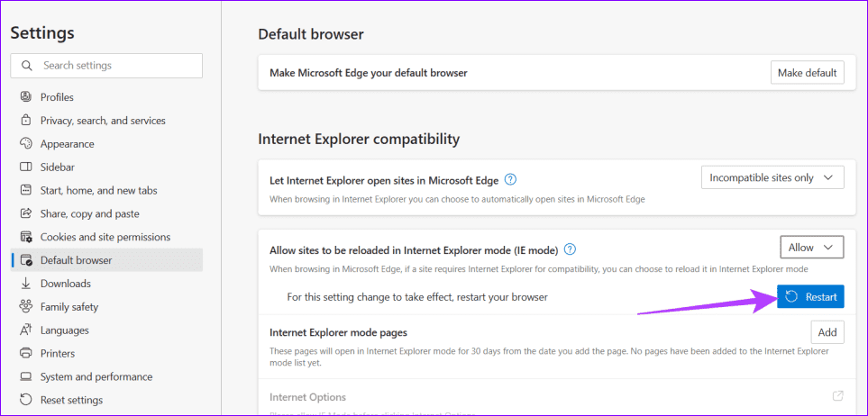Select Default browser in the sidebar
This screenshot has width=868, height=416.
(x=106, y=260)
